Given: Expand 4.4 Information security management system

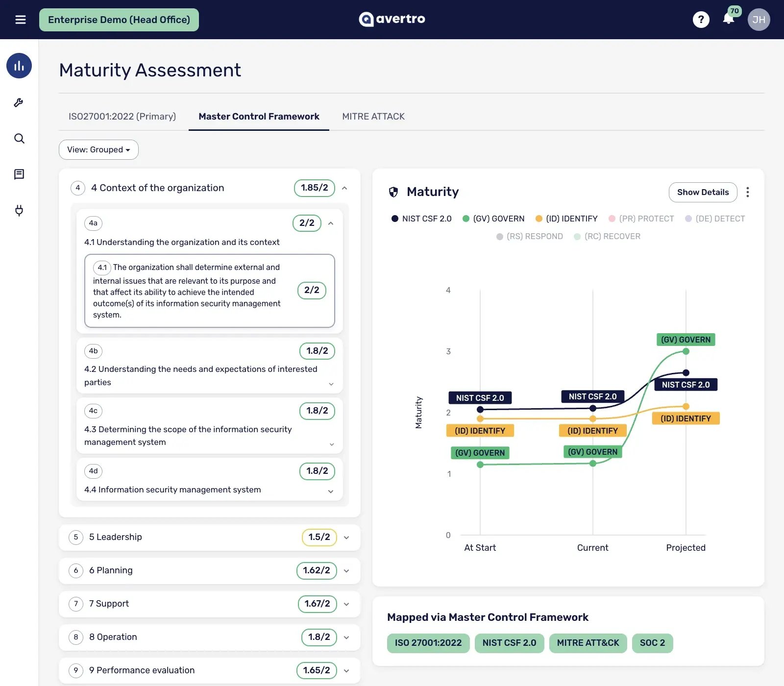Looking at the screenshot, I should point(331,491).
